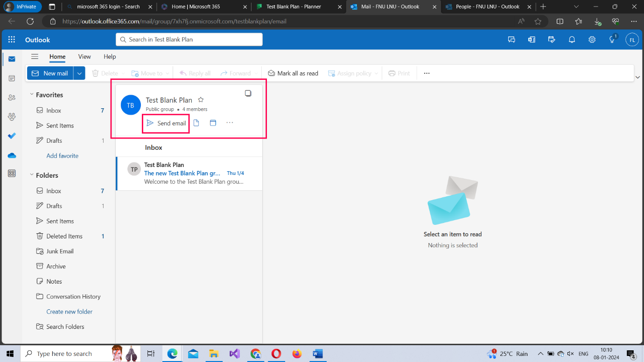Add this page to browser favorites

[538, 21]
